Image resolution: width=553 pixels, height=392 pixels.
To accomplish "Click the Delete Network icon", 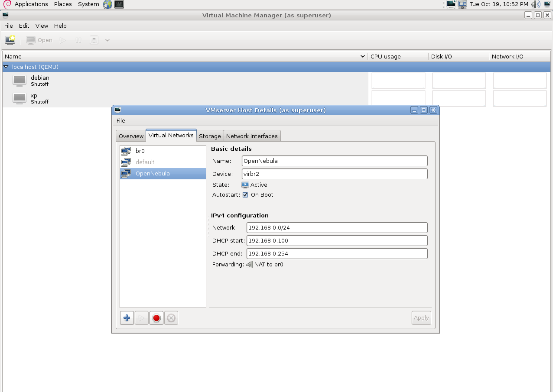I will click(171, 318).
